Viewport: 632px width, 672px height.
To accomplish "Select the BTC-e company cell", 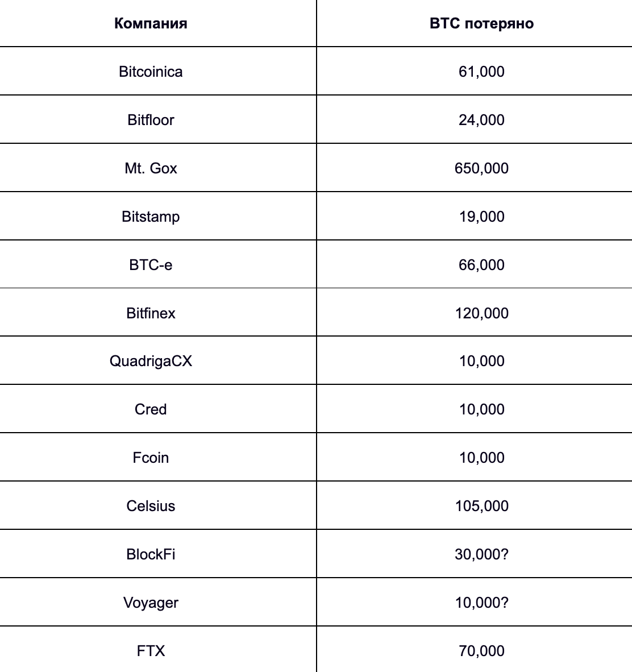I will point(151,265).
